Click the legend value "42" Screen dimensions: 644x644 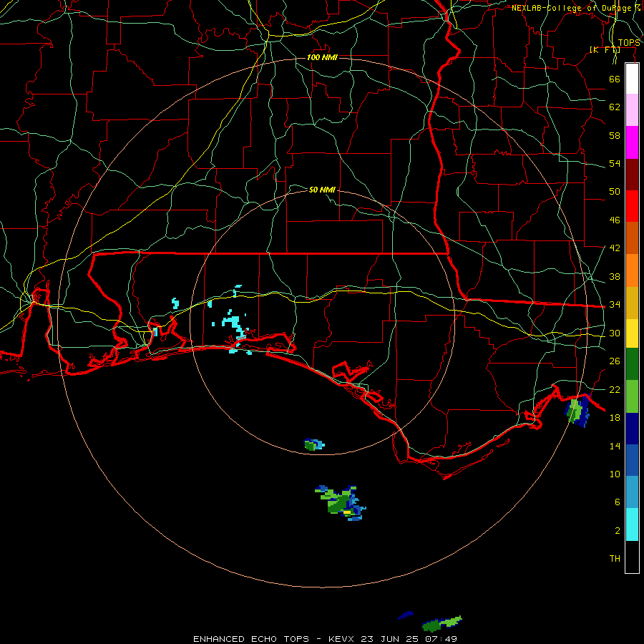point(615,248)
